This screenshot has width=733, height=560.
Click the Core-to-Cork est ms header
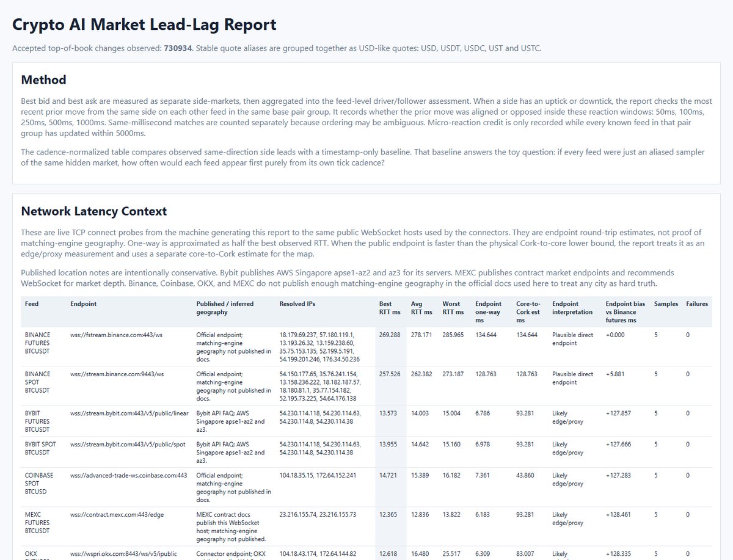coord(528,311)
